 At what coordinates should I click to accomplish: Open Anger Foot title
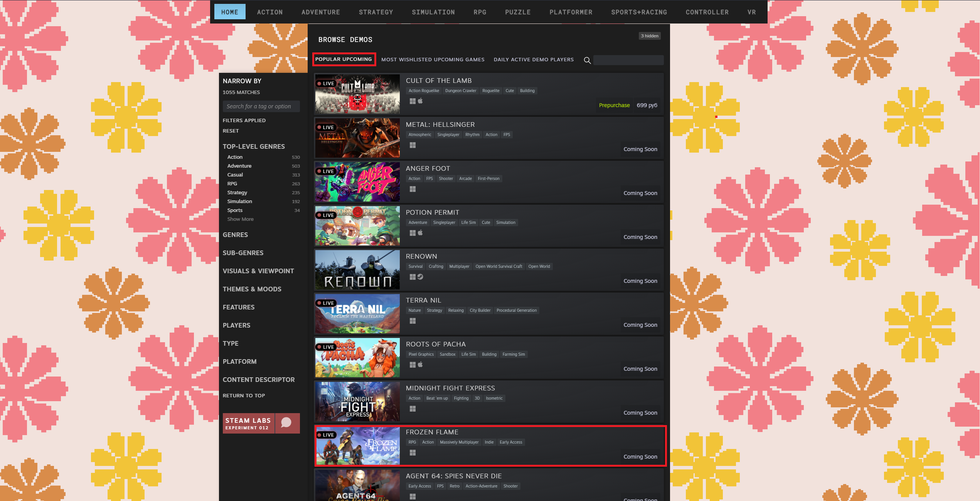tap(428, 168)
